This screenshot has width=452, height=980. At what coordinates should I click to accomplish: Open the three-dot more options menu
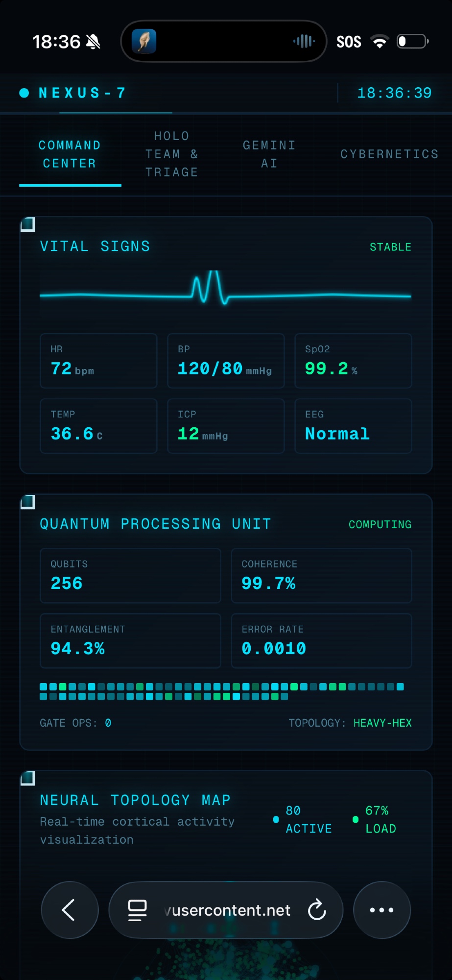381,910
